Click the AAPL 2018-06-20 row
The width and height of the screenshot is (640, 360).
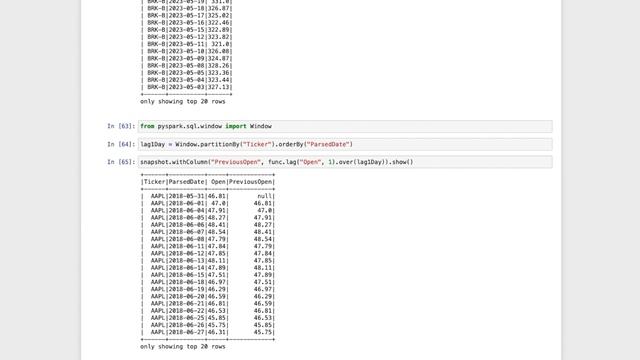tap(208, 296)
